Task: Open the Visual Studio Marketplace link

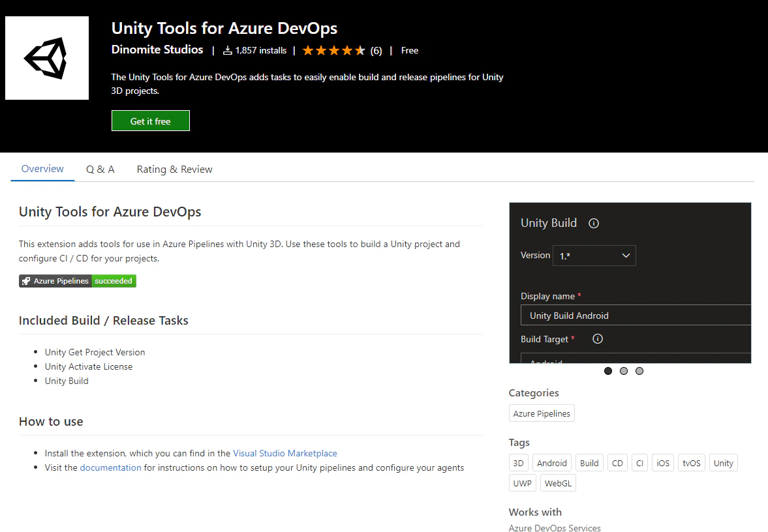Action: coord(285,453)
